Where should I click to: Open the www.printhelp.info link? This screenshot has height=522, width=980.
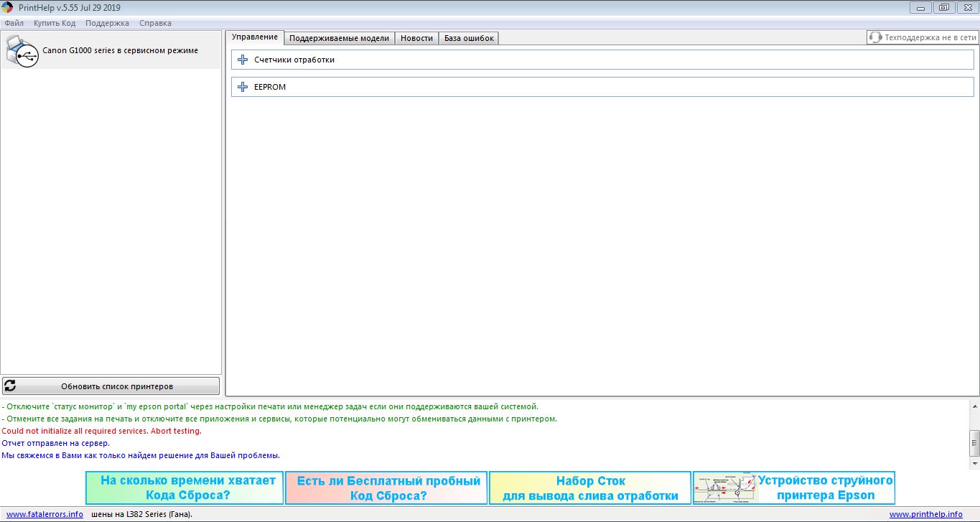925,514
